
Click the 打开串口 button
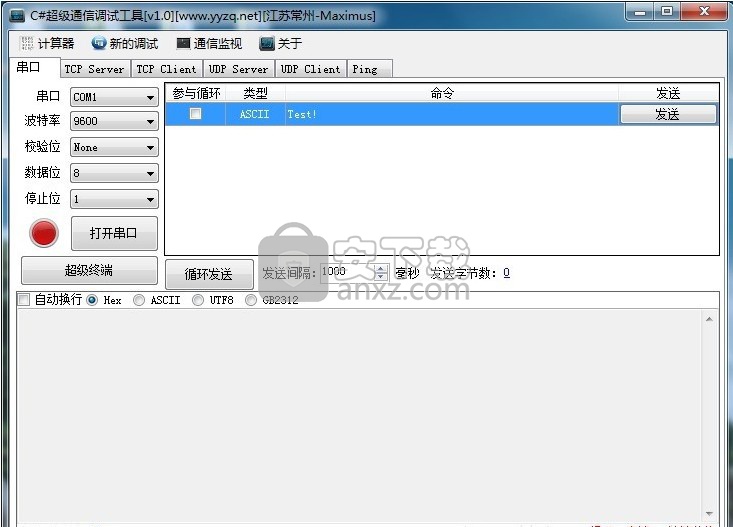pos(114,233)
